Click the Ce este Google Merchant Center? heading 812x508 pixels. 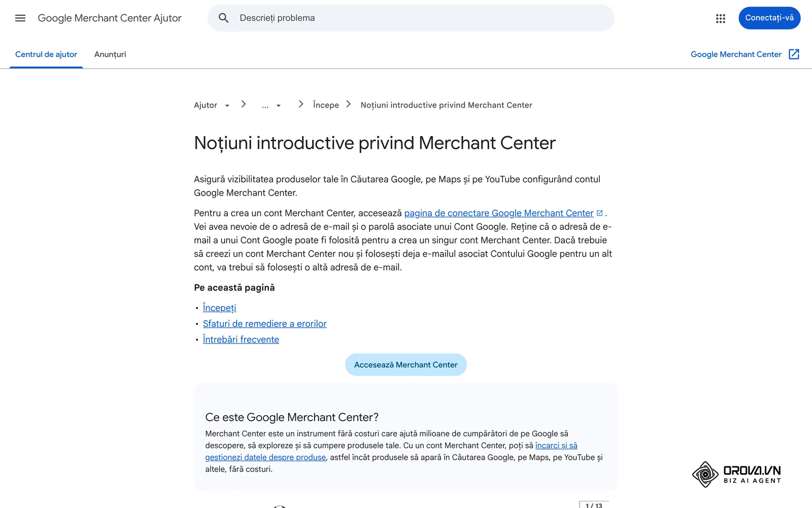pyautogui.click(x=292, y=417)
